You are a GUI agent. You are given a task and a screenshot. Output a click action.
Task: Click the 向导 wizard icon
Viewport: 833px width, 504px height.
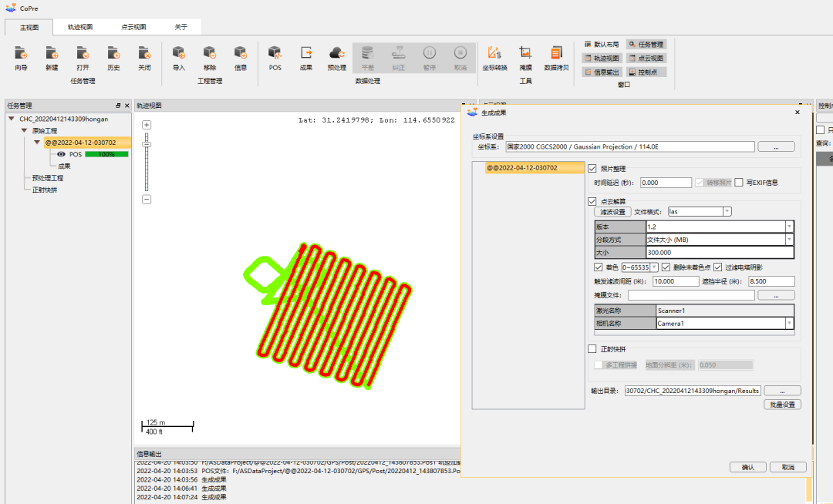pos(21,54)
